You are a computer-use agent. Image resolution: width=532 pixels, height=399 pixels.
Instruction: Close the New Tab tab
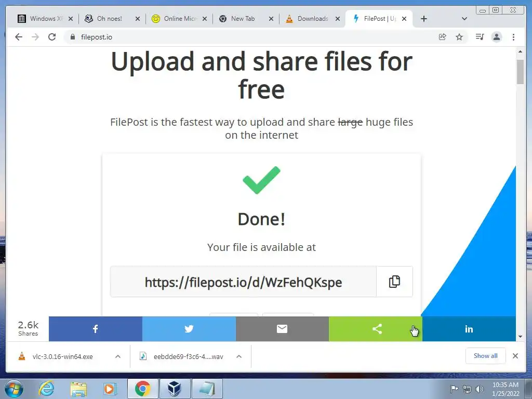point(271,19)
